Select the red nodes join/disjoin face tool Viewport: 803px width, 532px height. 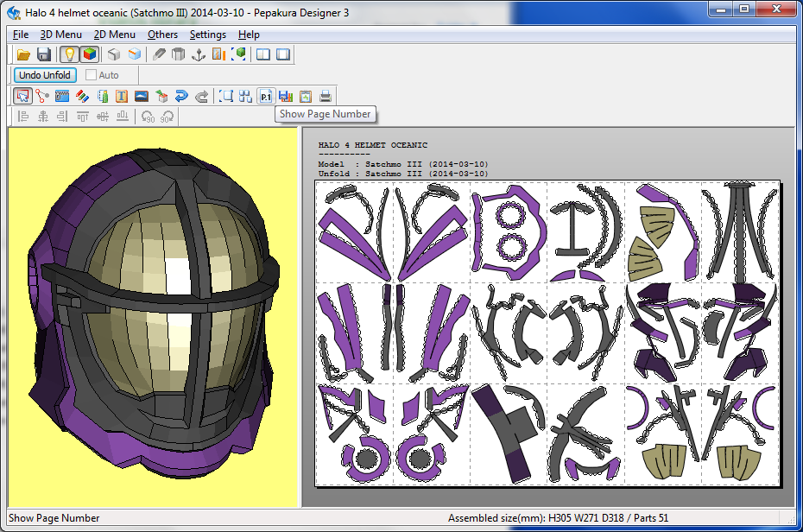42,96
